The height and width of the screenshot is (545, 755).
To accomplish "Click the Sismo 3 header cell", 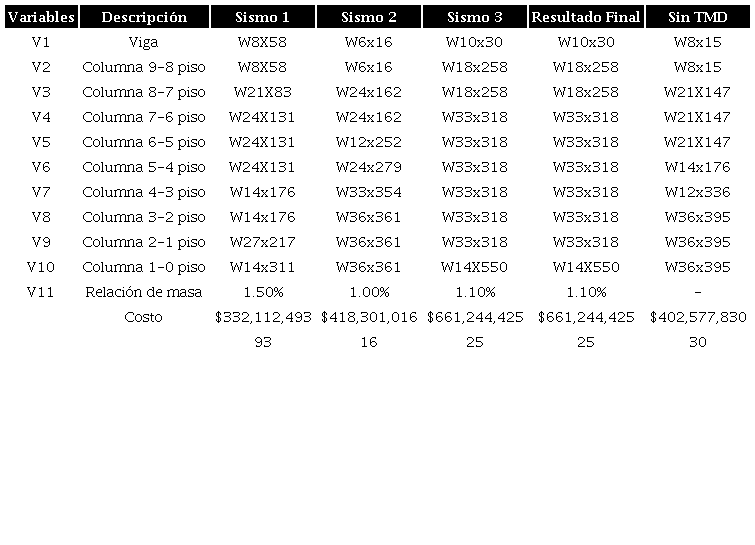I will 474,17.
